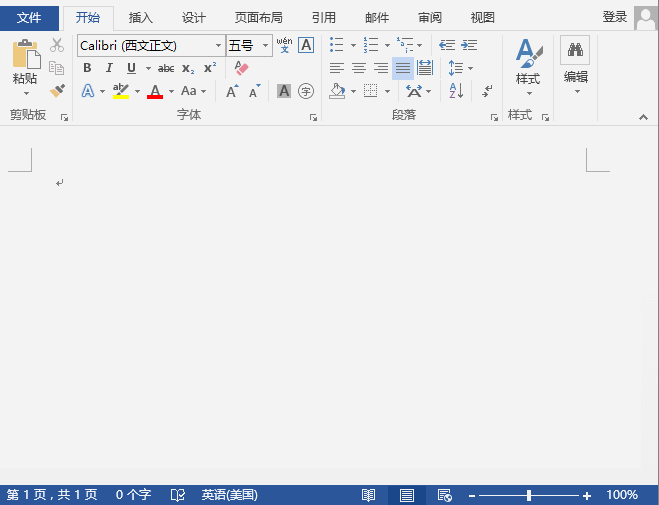Toggle italic formatting
The height and width of the screenshot is (505, 659).
109,68
